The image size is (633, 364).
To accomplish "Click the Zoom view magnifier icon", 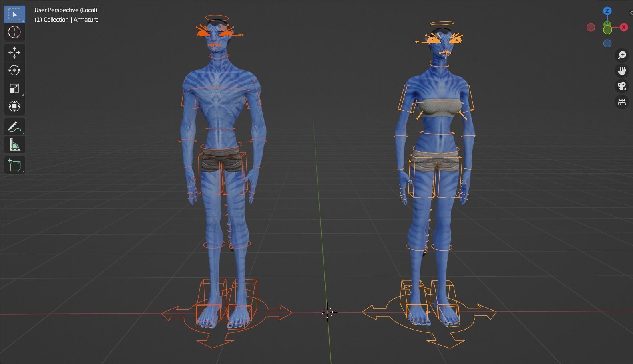I will 622,55.
